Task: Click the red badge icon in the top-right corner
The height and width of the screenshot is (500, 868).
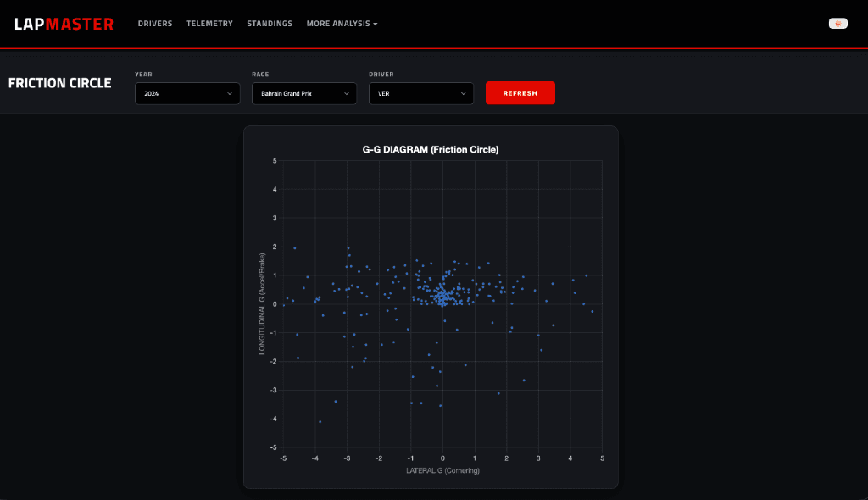Action: click(837, 23)
